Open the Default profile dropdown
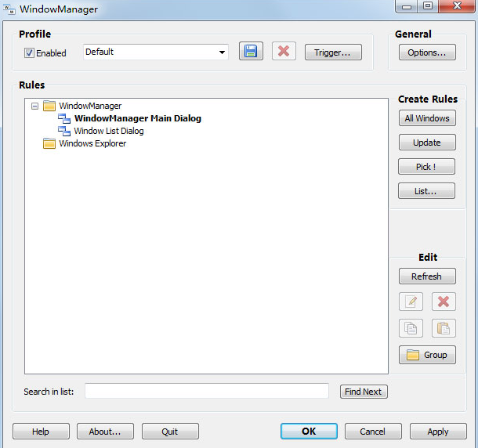Viewport: 478px width, 448px height. click(x=156, y=52)
